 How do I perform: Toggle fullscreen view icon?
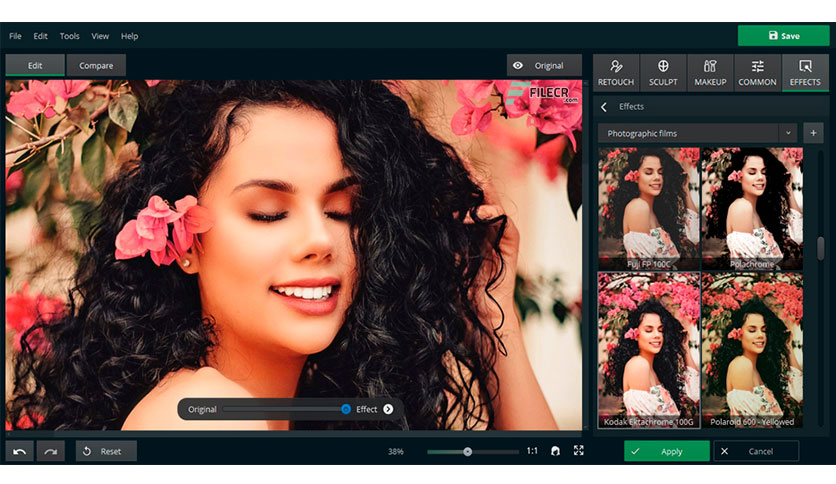pos(578,451)
